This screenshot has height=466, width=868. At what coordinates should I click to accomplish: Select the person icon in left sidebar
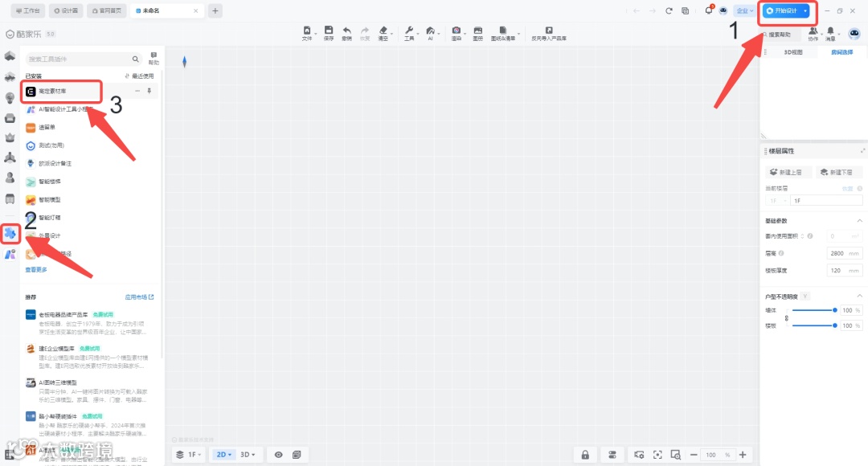(10, 178)
